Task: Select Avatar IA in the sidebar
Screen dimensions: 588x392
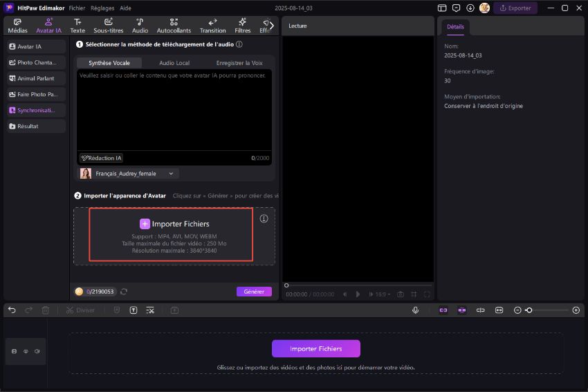Action: click(35, 46)
